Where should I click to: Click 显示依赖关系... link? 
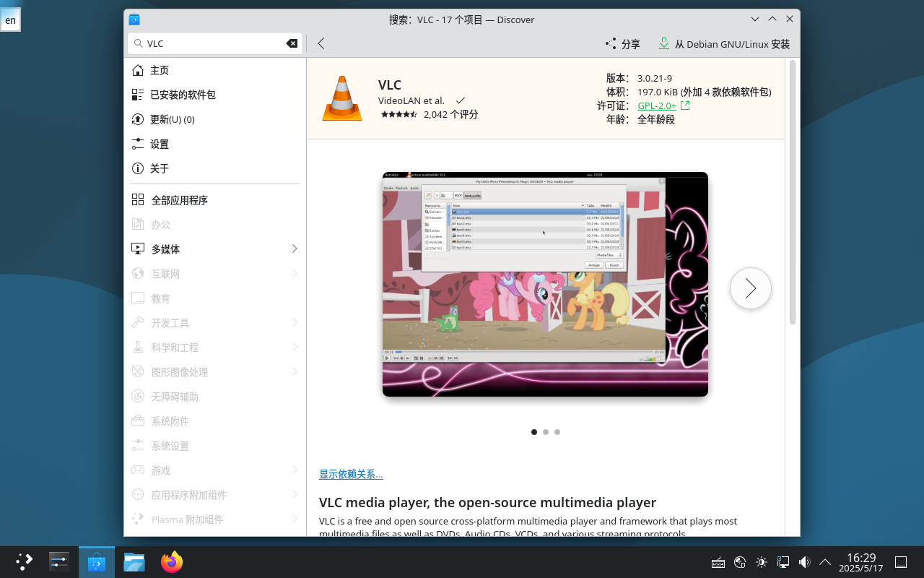point(351,474)
